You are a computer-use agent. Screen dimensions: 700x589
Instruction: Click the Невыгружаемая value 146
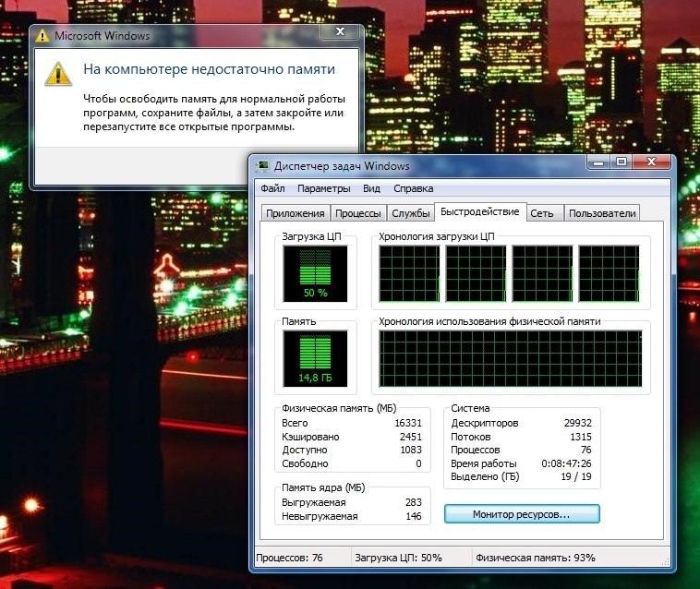coord(414,516)
